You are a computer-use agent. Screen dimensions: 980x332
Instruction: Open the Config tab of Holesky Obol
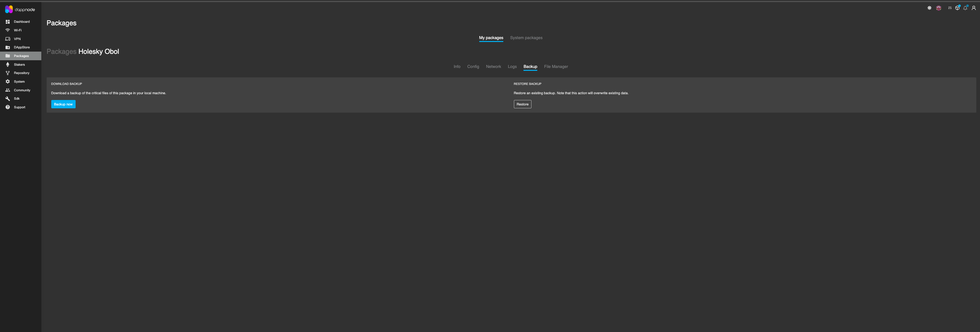pos(473,66)
